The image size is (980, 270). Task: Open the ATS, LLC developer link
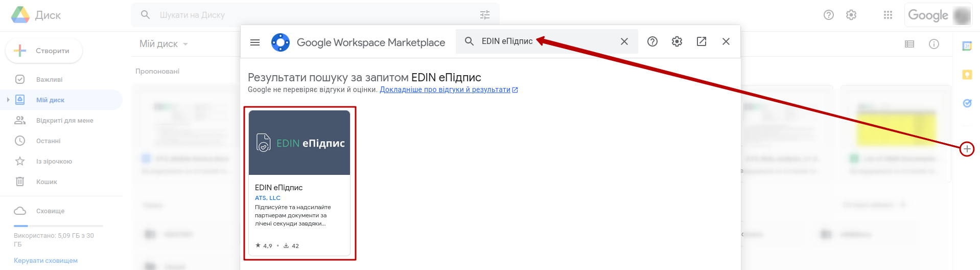[268, 198]
